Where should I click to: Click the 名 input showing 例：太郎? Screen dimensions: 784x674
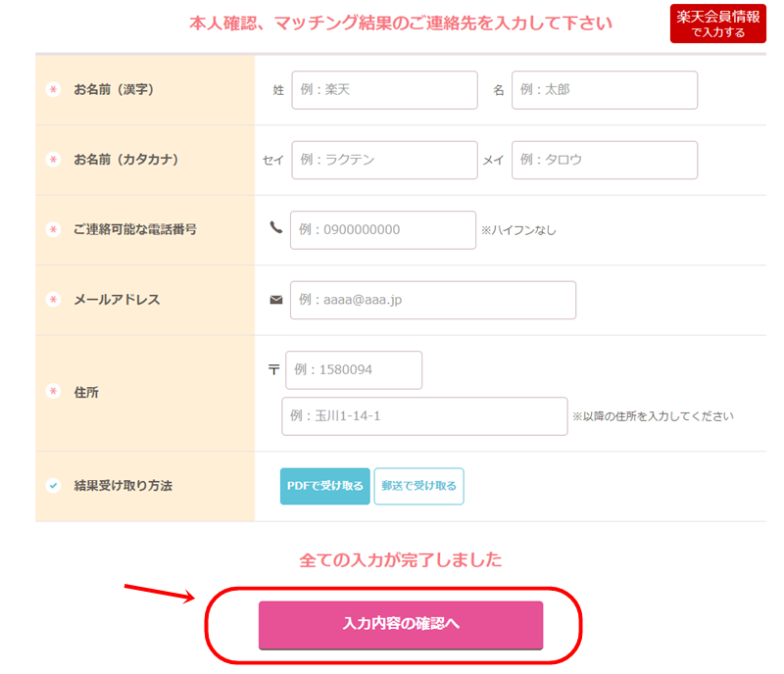coord(605,90)
